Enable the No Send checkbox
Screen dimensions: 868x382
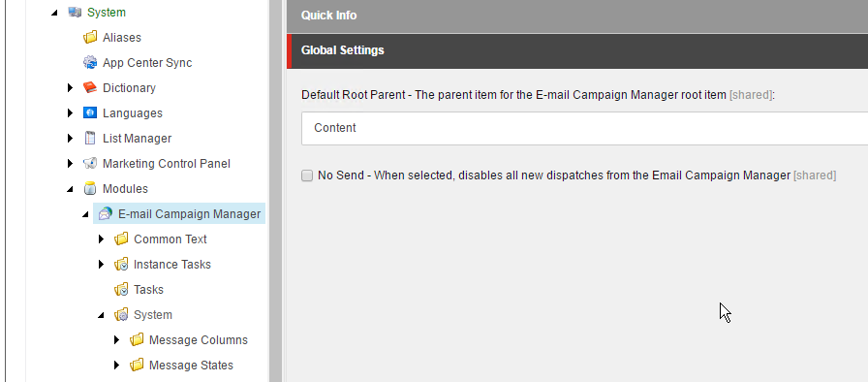tap(307, 175)
